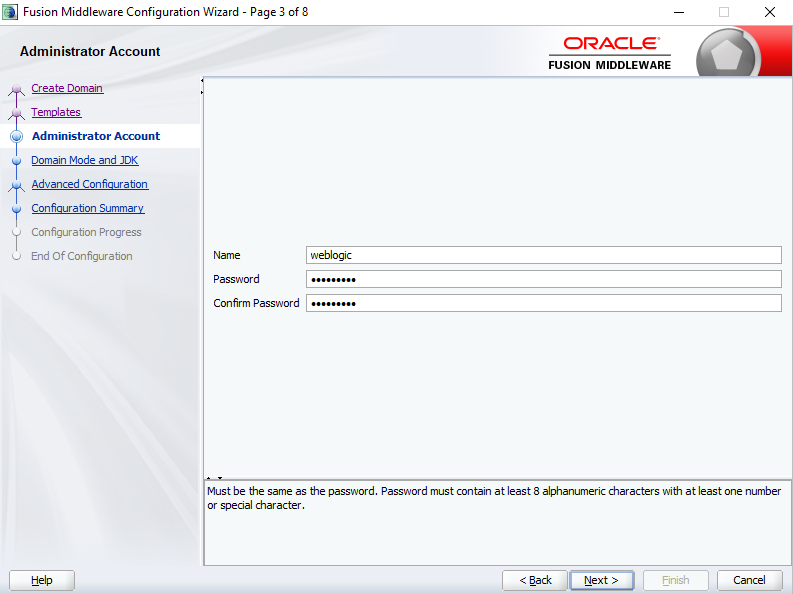Click the Advanced Configuration step marker icon
Screen dimensions: 793x594
(x=16, y=186)
